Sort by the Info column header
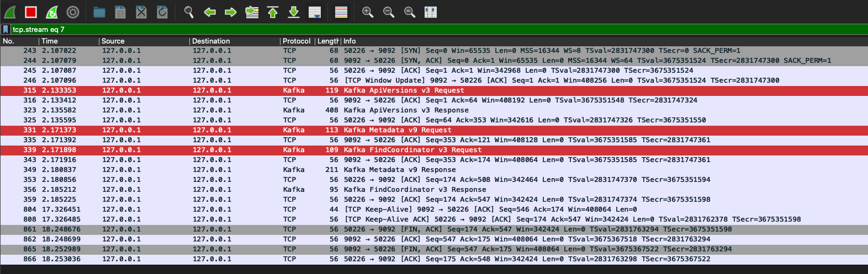The width and height of the screenshot is (868, 274). click(x=604, y=41)
